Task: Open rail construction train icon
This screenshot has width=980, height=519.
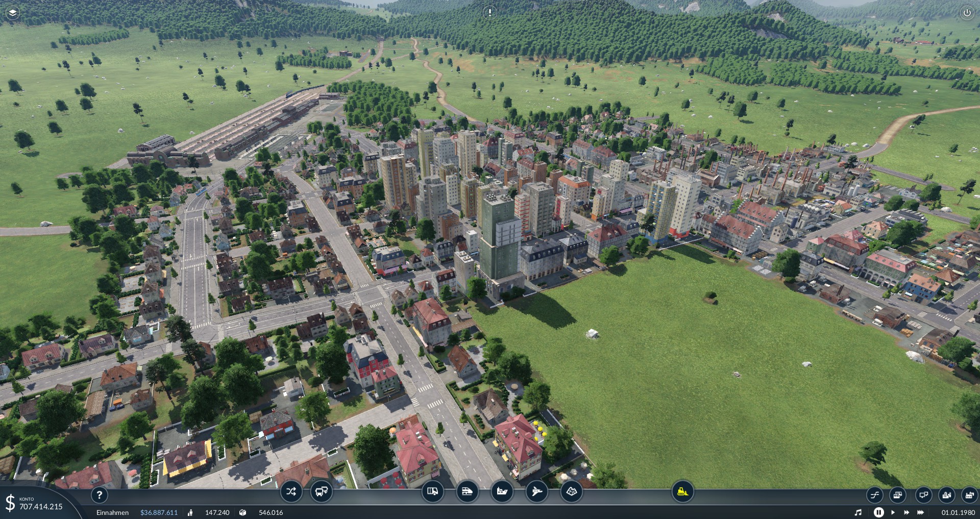Action: (467, 491)
